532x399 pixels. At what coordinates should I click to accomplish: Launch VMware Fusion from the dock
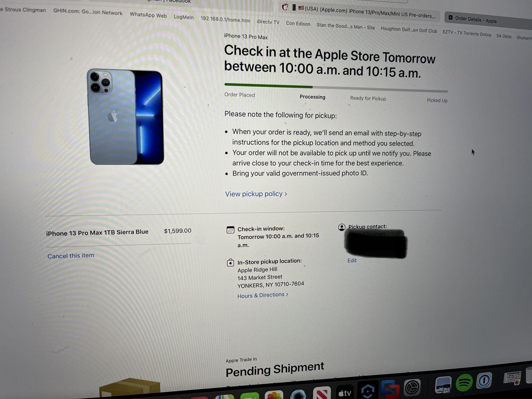point(390,389)
